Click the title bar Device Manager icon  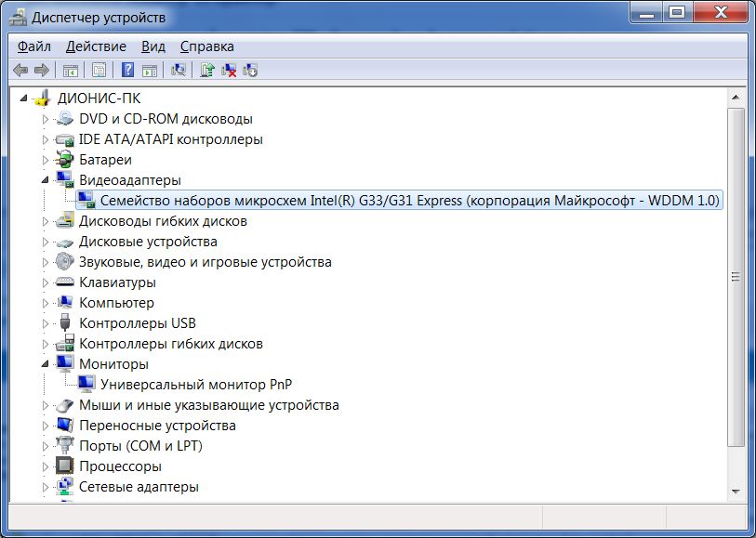tap(19, 18)
